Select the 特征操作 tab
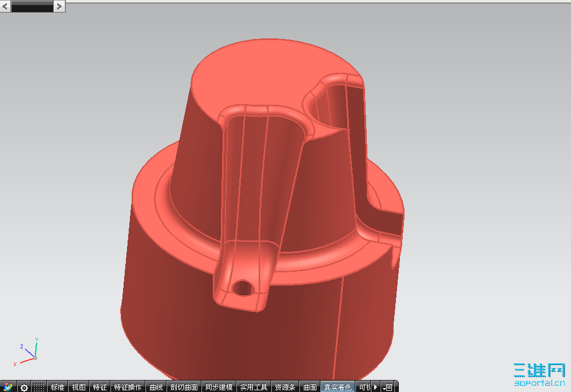This screenshot has height=392, width=571. point(128,387)
